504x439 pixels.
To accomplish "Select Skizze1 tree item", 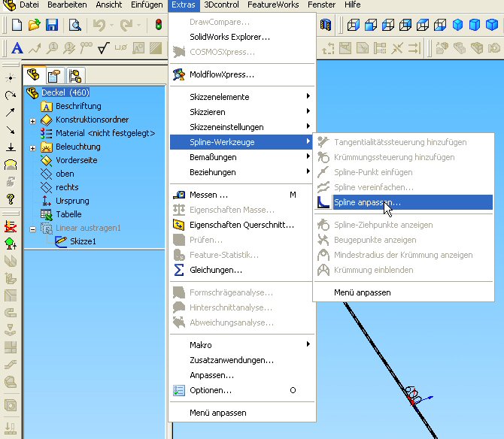I will click(x=83, y=241).
